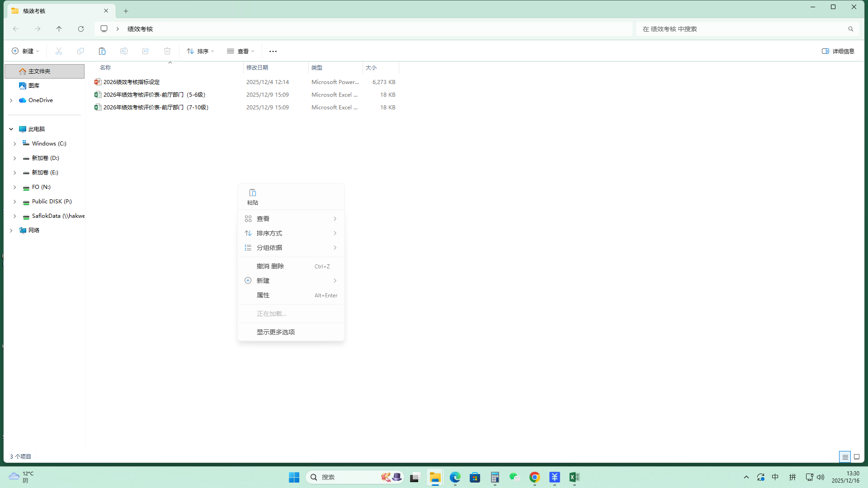Click the 新建 button in toolbar

(x=25, y=51)
